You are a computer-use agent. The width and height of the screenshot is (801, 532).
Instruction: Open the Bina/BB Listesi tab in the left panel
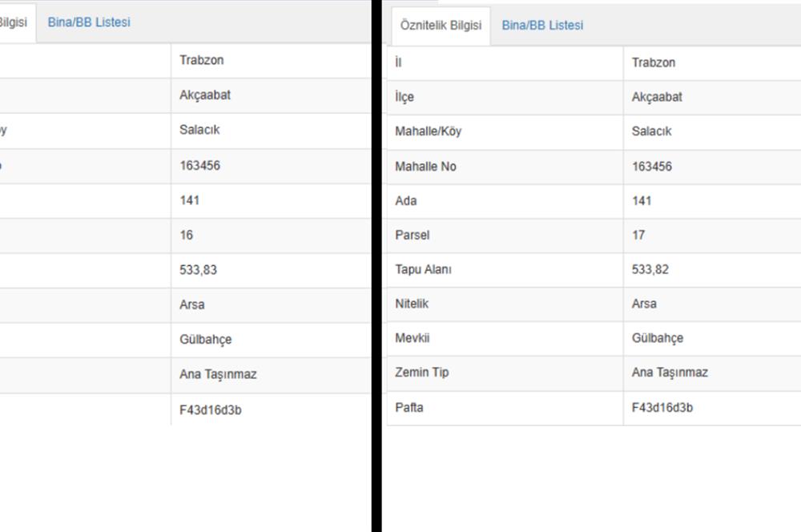click(x=89, y=22)
